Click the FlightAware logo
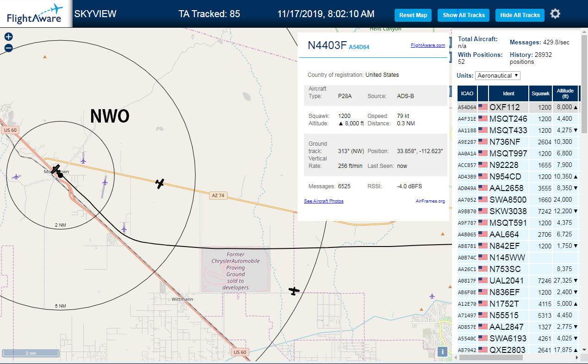The width and height of the screenshot is (588, 364). (x=36, y=14)
